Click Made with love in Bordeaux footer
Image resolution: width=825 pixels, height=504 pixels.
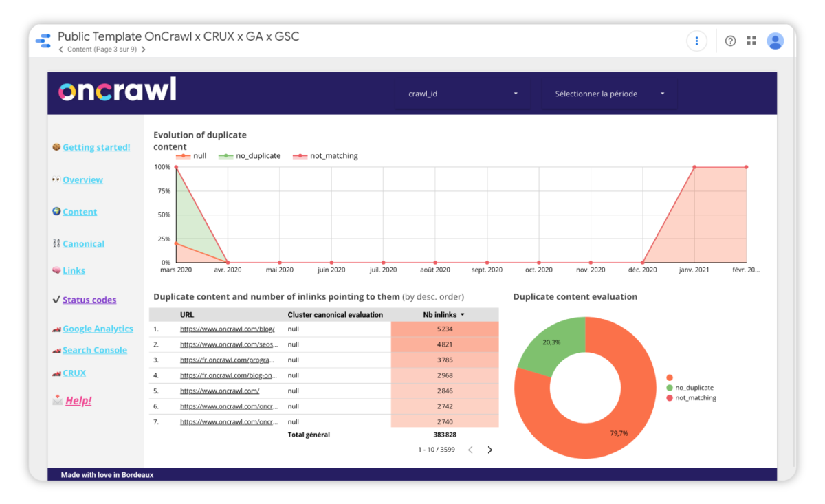107,474
